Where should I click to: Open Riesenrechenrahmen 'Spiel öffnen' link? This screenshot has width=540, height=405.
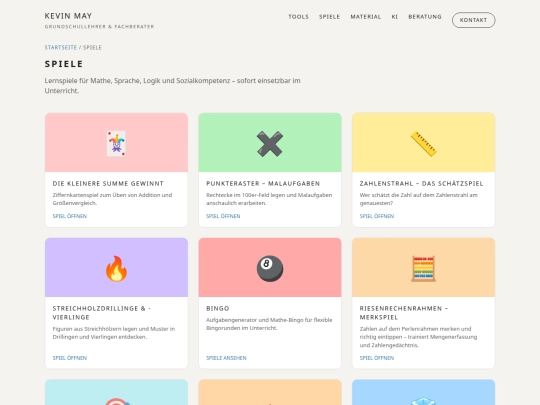(377, 358)
